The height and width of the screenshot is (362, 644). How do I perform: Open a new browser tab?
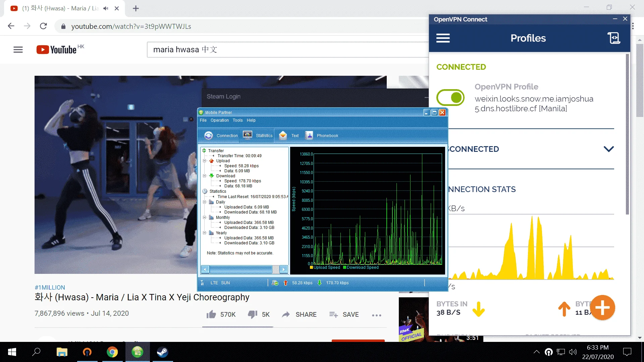[136, 8]
